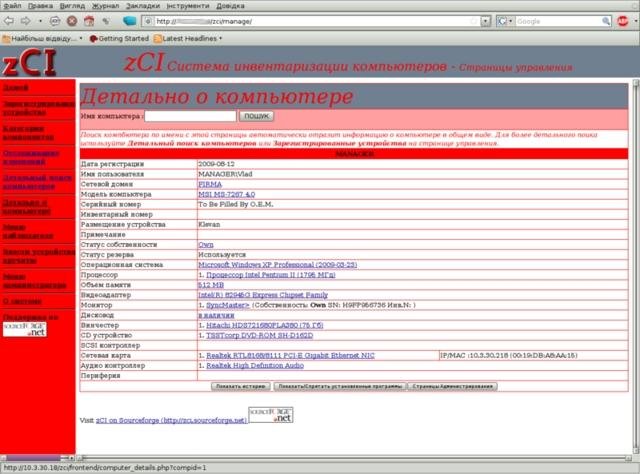640x474 pixels.
Task: Open Детальный поиск компьютеров sidebar link
Action: coord(37,182)
